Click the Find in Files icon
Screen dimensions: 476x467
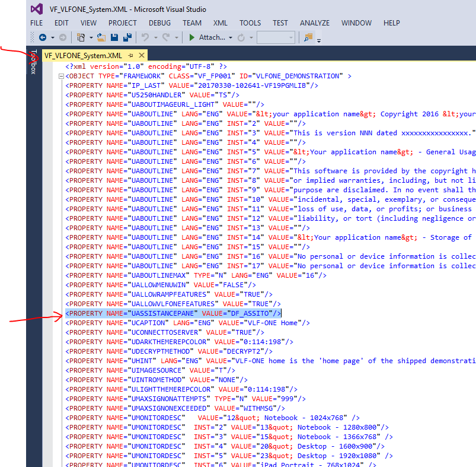coord(308,37)
